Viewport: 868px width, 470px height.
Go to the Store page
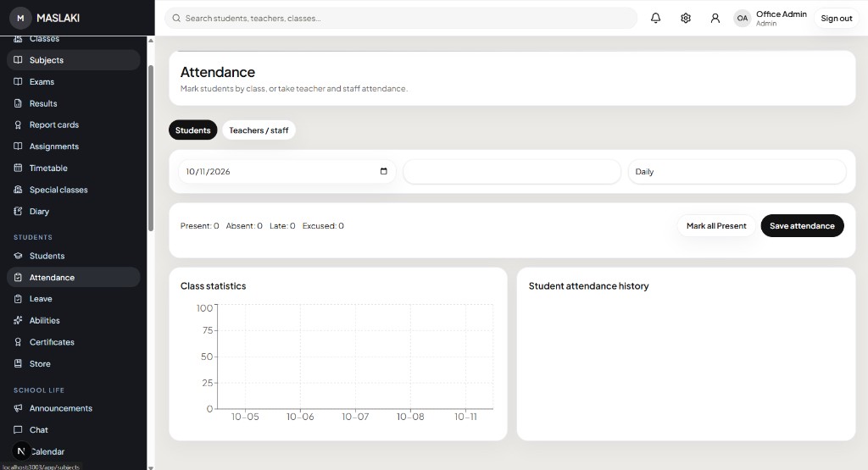73,364
